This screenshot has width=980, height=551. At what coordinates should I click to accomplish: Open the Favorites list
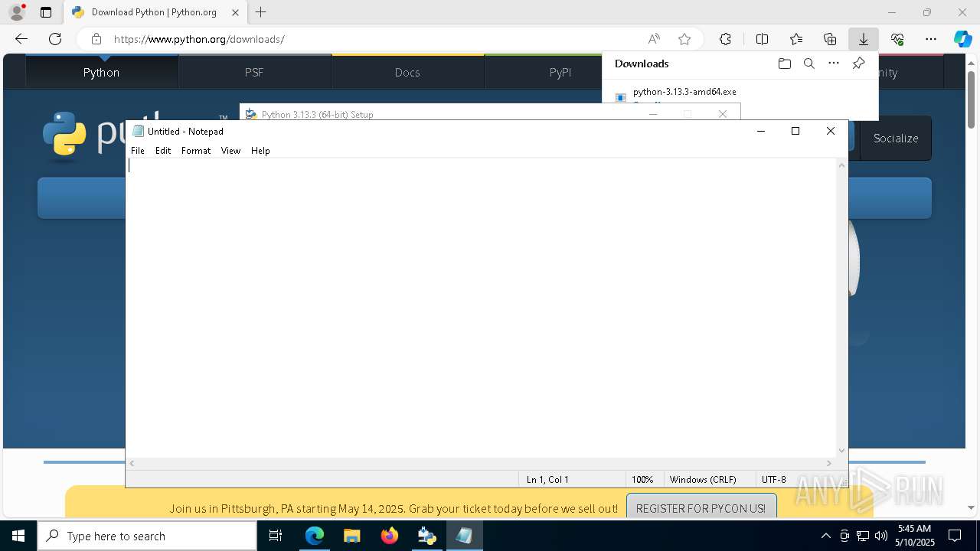[796, 39]
